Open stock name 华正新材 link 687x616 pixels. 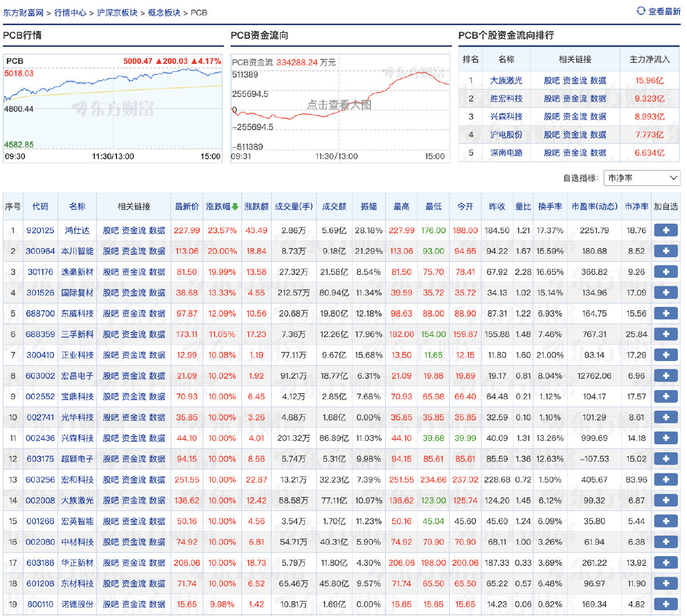pos(78,563)
